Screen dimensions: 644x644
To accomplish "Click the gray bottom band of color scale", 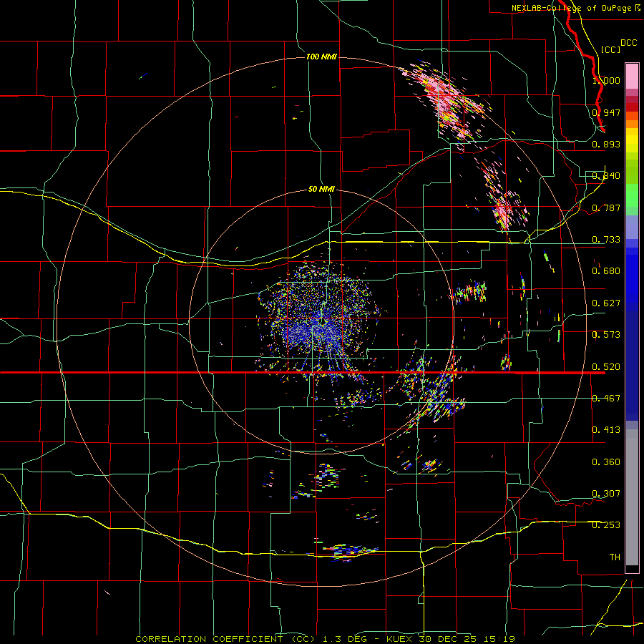I will coord(632,497).
